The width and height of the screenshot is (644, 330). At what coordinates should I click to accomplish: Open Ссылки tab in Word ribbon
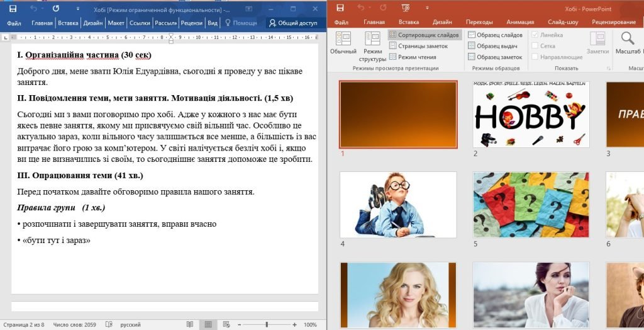pos(140,23)
